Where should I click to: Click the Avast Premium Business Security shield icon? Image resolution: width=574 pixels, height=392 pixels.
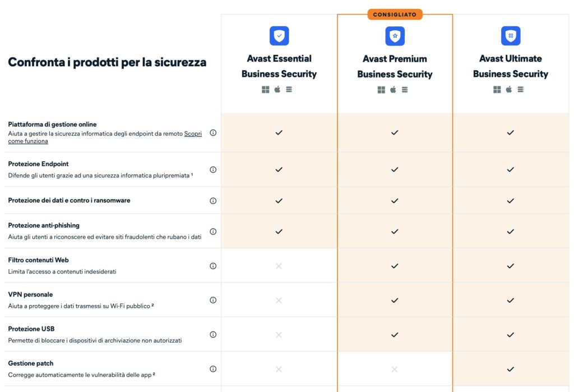(x=395, y=36)
